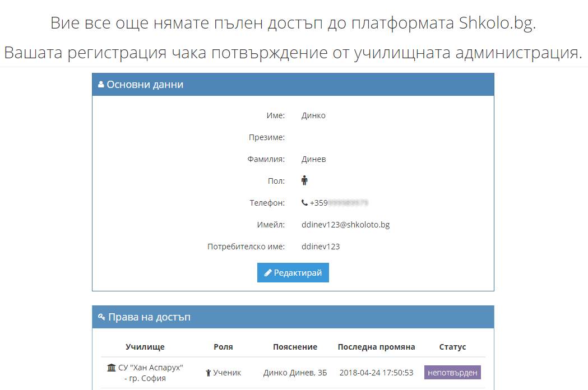Image resolution: width=588 pixels, height=390 pixels.
Task: Click the blurred phone number after +359
Action: pos(348,203)
